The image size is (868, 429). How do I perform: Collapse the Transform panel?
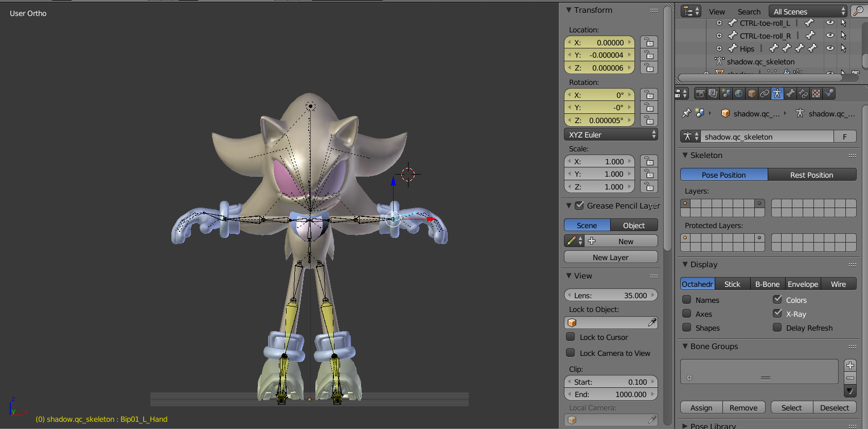569,10
